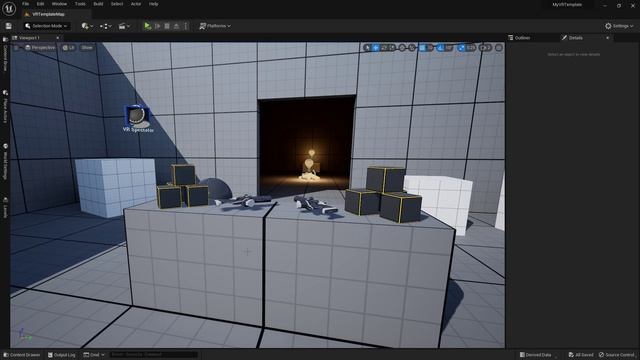Click the Unreal Engine logo icon
The height and width of the screenshot is (360, 640).
tap(9, 8)
